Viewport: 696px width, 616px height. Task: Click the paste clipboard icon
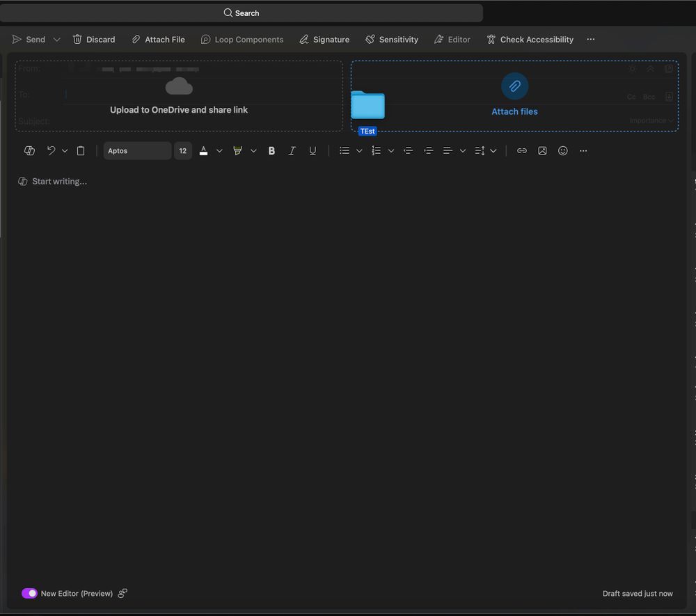point(81,150)
